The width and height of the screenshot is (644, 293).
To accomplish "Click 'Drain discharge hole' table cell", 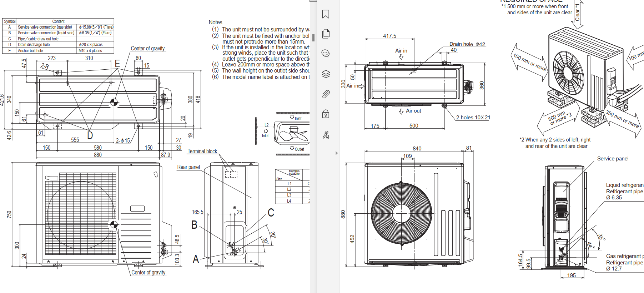I will tap(46, 45).
